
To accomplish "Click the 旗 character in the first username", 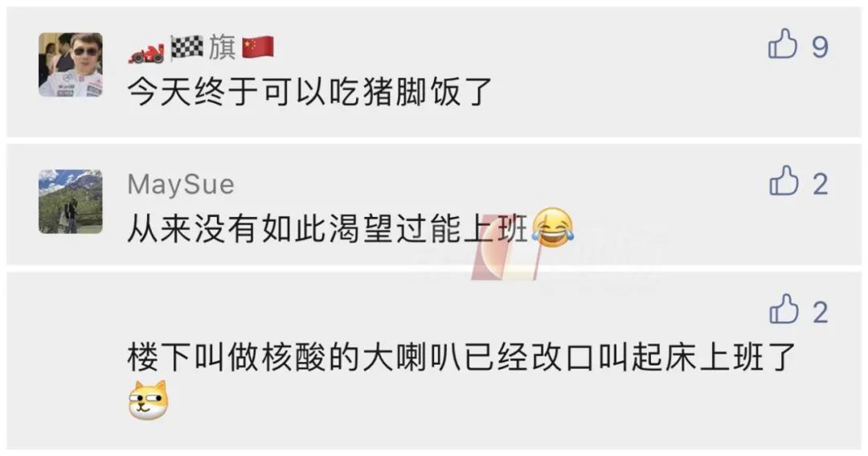I will (223, 47).
